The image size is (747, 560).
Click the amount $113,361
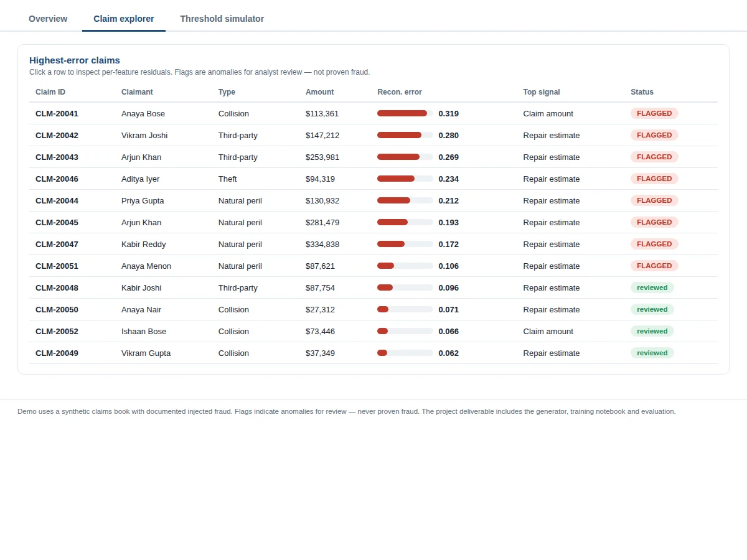[x=322, y=113]
